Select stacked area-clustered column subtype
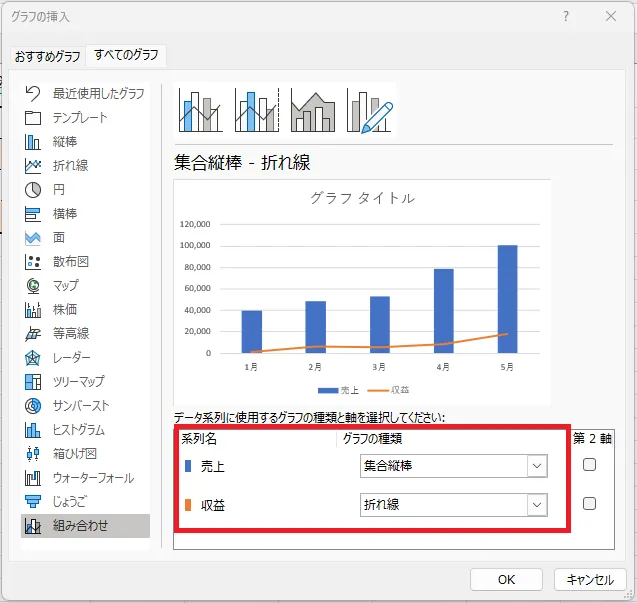Viewport: 637px width, 603px height. point(313,110)
